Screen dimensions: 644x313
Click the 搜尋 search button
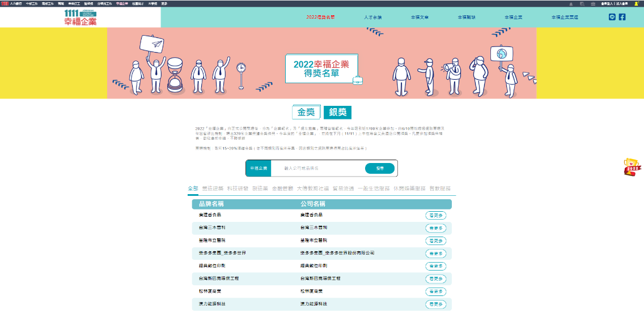[379, 169]
